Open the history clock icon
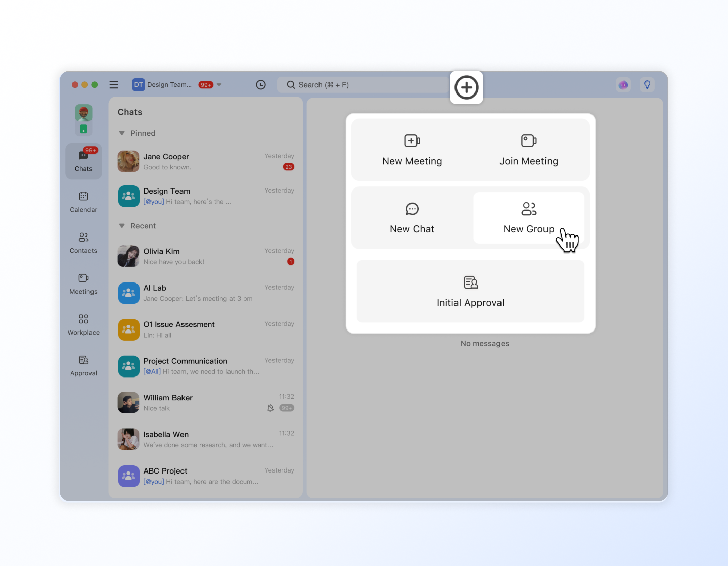The width and height of the screenshot is (728, 566). pyautogui.click(x=261, y=85)
